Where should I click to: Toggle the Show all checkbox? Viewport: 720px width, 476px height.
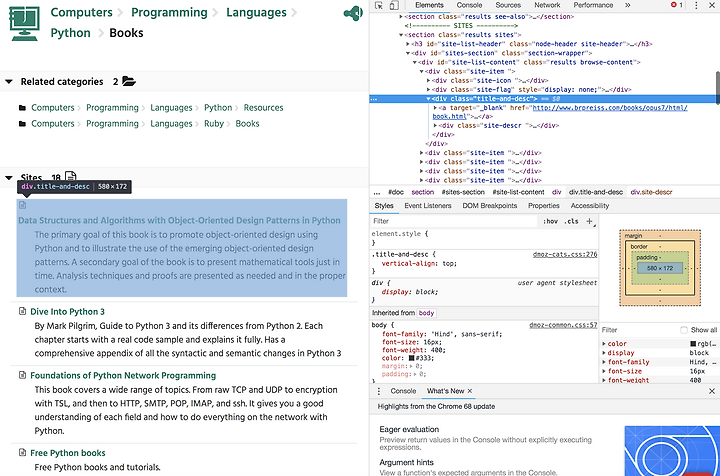(x=684, y=330)
